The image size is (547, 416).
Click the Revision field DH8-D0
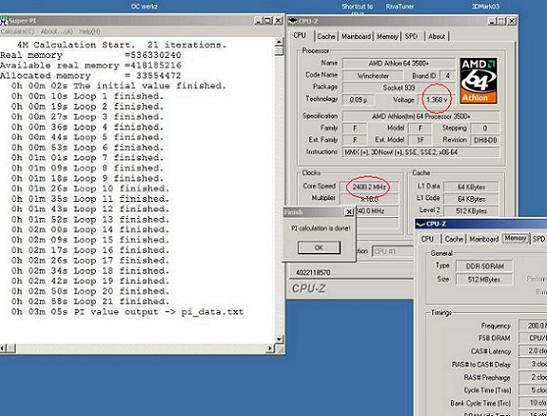tap(485, 140)
